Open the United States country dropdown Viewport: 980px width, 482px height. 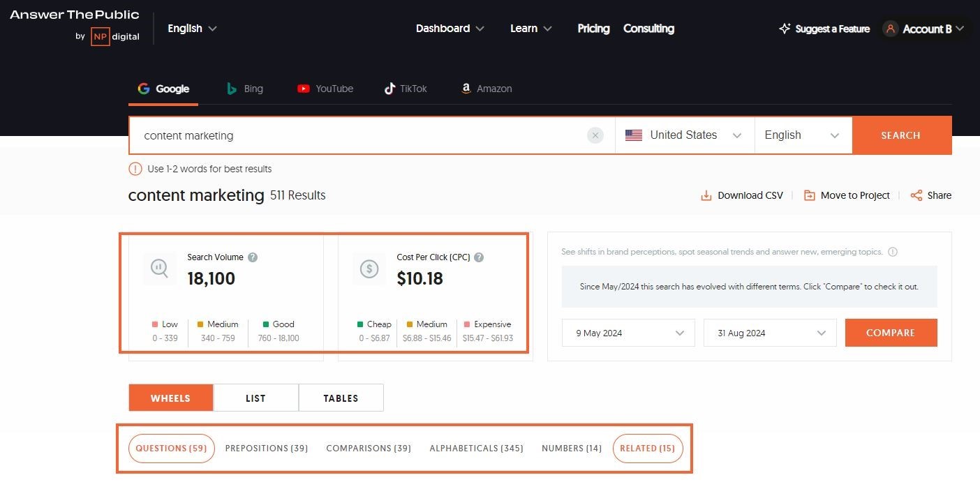tap(685, 135)
